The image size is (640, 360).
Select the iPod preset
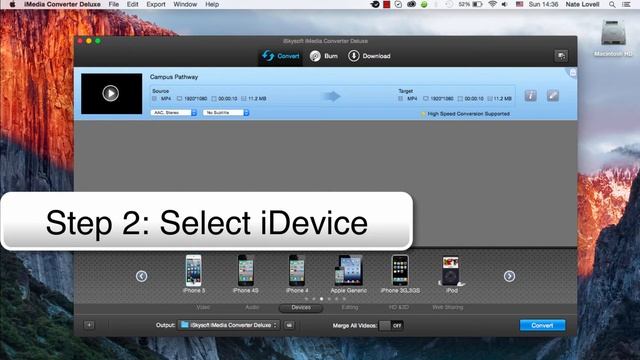coord(451,274)
